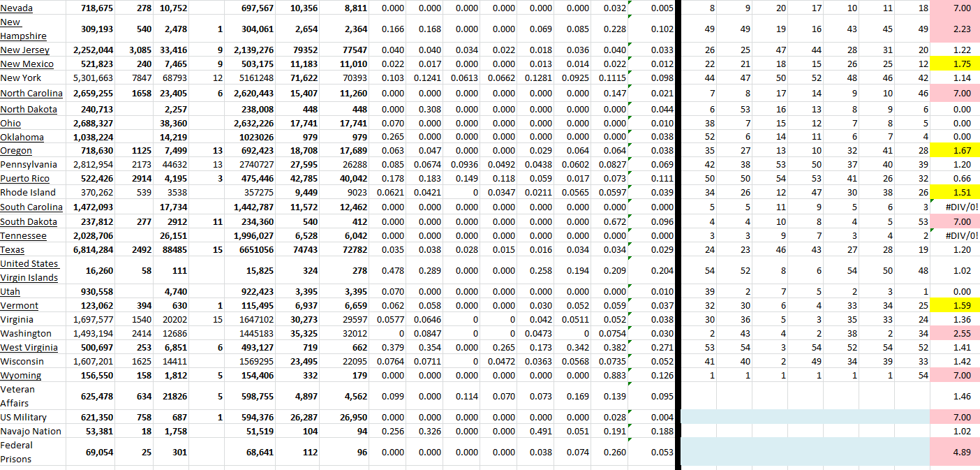The image size is (980, 470).
Task: Select pink cell 2.23 in New Hampshire row
Action: pos(954,29)
